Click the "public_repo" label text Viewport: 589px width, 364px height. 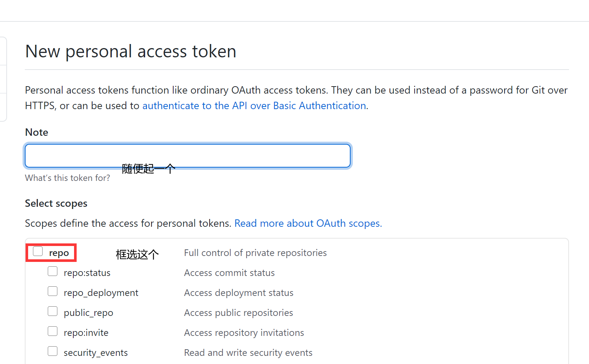[x=88, y=313]
